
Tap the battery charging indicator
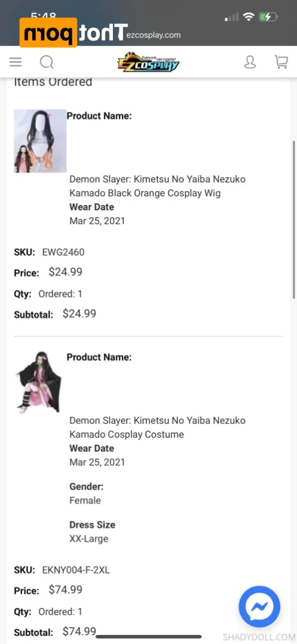268,17
